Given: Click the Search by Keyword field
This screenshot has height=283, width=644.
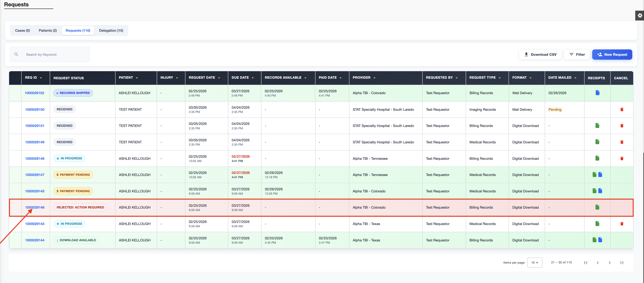Looking at the screenshot, I should coord(55,55).
